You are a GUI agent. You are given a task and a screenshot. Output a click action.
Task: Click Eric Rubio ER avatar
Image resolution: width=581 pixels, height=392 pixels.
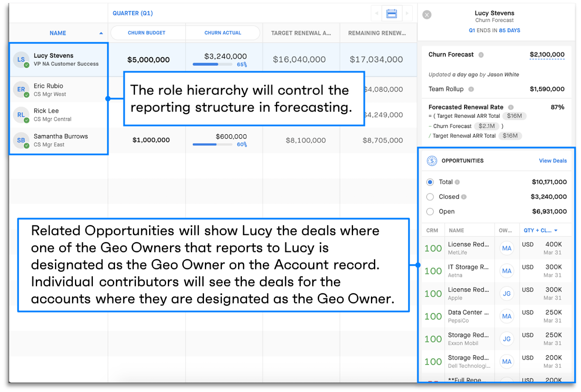(21, 89)
